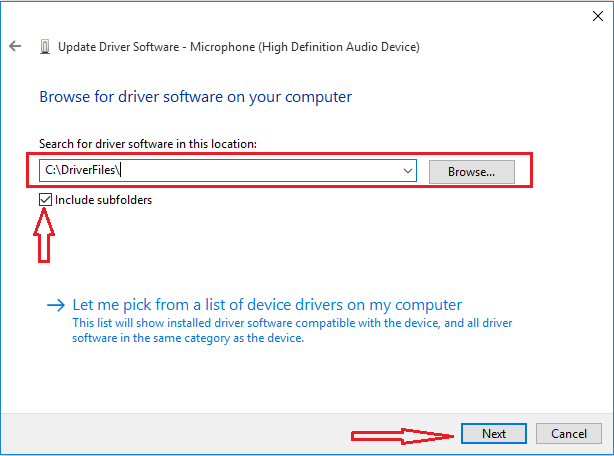
Task: Choose Let me pick from a list link
Action: [267, 305]
